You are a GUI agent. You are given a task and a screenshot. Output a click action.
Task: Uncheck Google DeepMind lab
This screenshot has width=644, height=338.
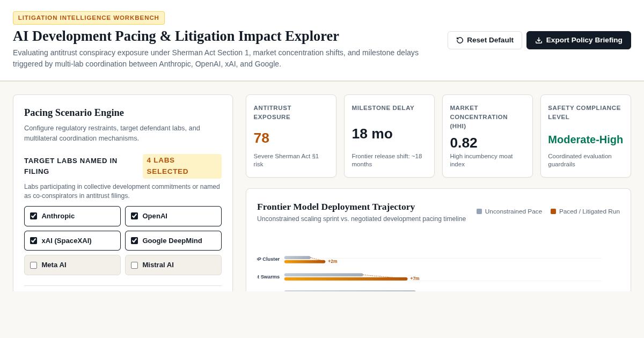coord(134,241)
